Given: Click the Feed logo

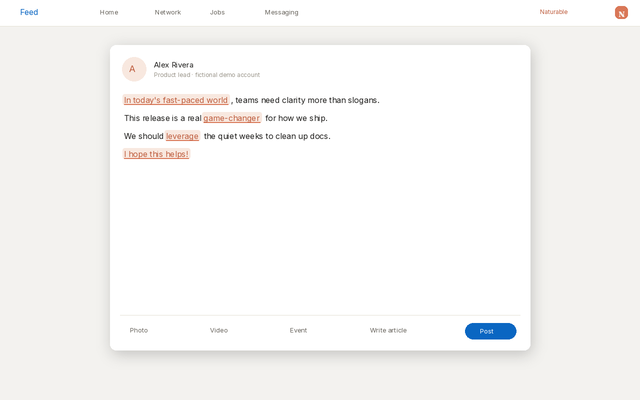Looking at the screenshot, I should point(29,12).
